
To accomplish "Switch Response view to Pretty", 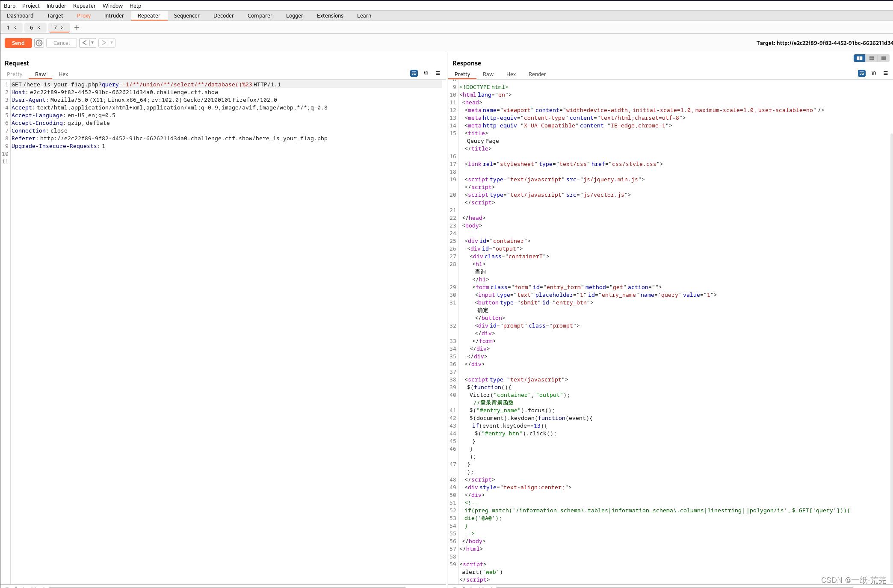I will click(462, 74).
